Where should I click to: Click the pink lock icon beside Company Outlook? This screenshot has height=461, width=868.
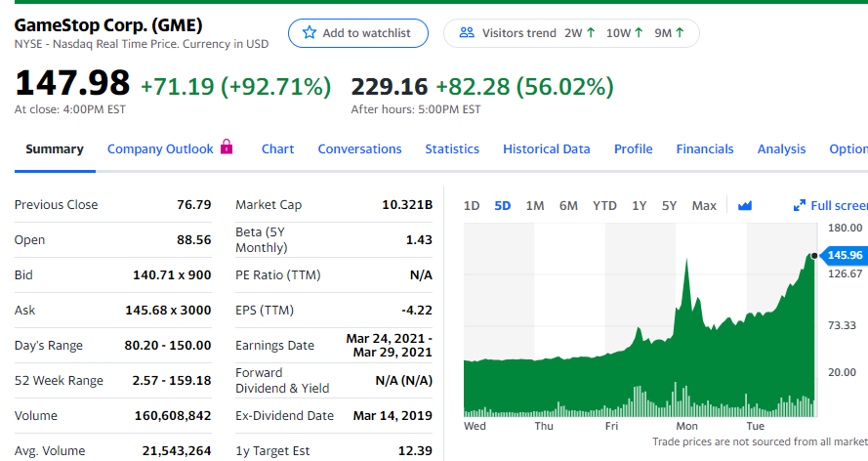coord(227,147)
